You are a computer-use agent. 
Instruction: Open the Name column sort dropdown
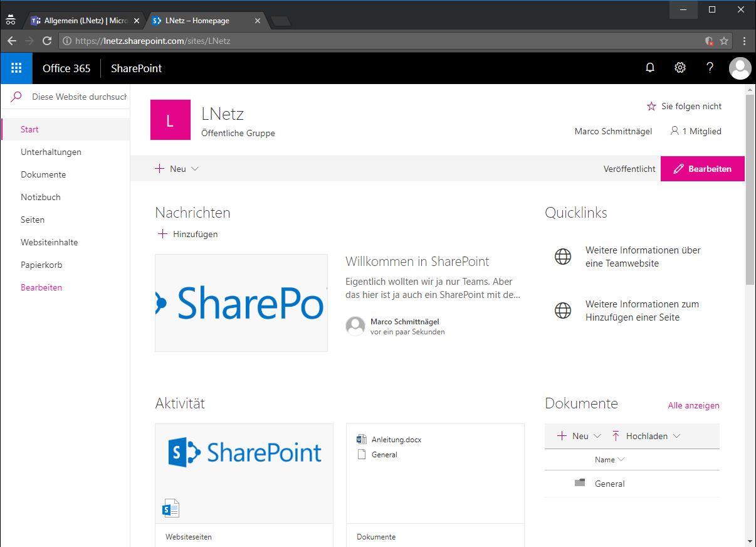click(621, 460)
